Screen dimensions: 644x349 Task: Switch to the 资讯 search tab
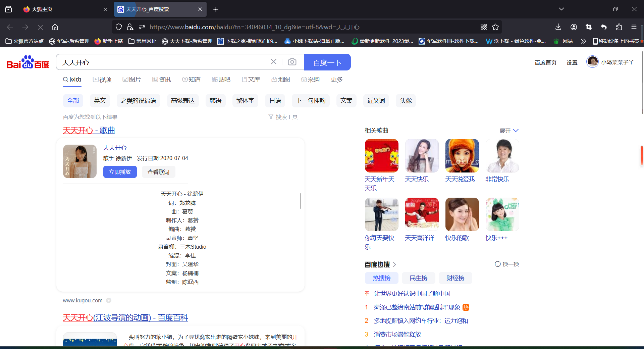162,80
